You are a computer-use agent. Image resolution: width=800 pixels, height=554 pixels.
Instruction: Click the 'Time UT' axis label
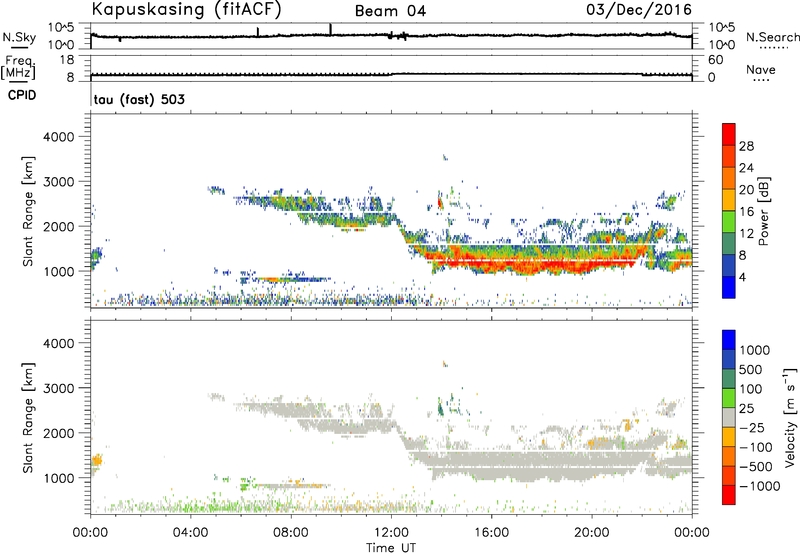391,548
